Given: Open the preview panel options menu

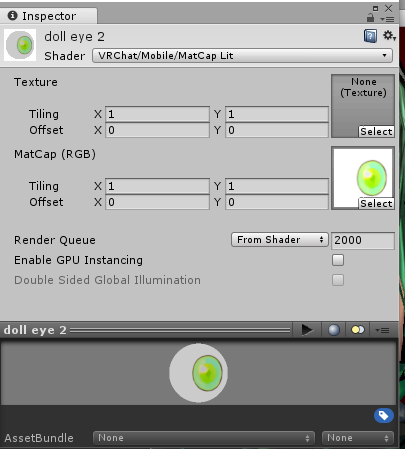Looking at the screenshot, I should (x=382, y=330).
